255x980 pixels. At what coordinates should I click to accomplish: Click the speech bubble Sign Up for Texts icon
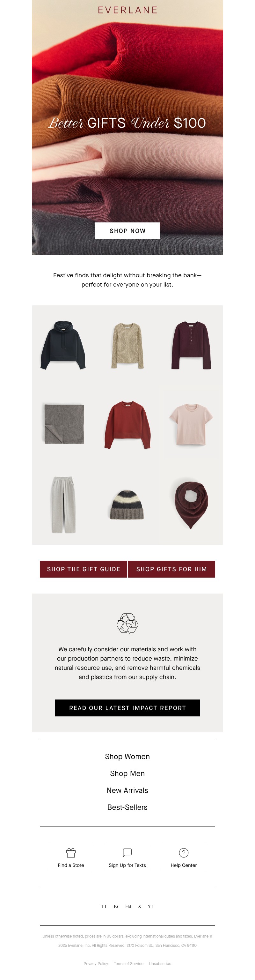tap(127, 853)
